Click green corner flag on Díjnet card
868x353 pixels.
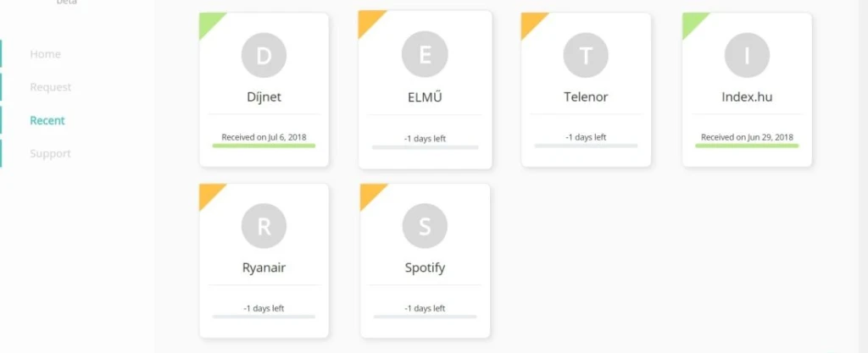pyautogui.click(x=208, y=21)
